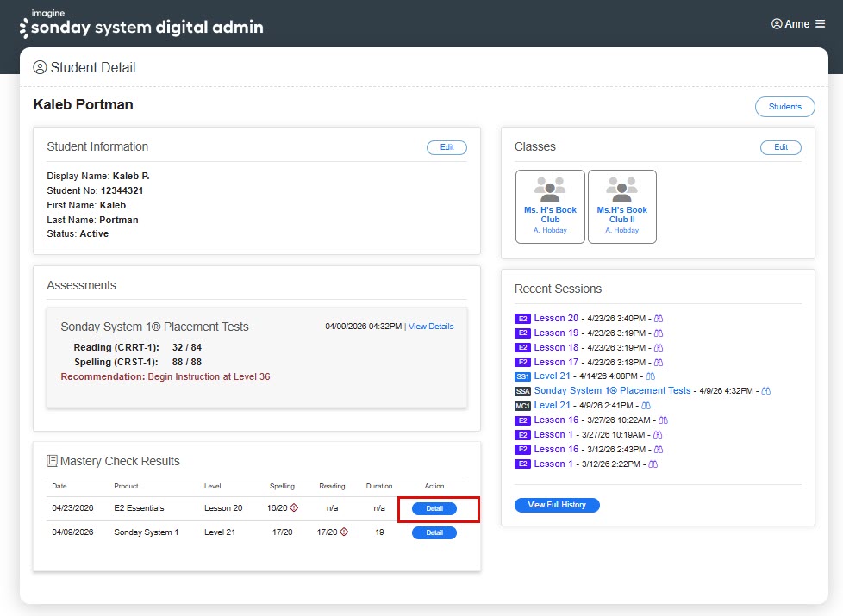The height and width of the screenshot is (616, 843).
Task: Click the Spelling column header
Action: pos(282,486)
